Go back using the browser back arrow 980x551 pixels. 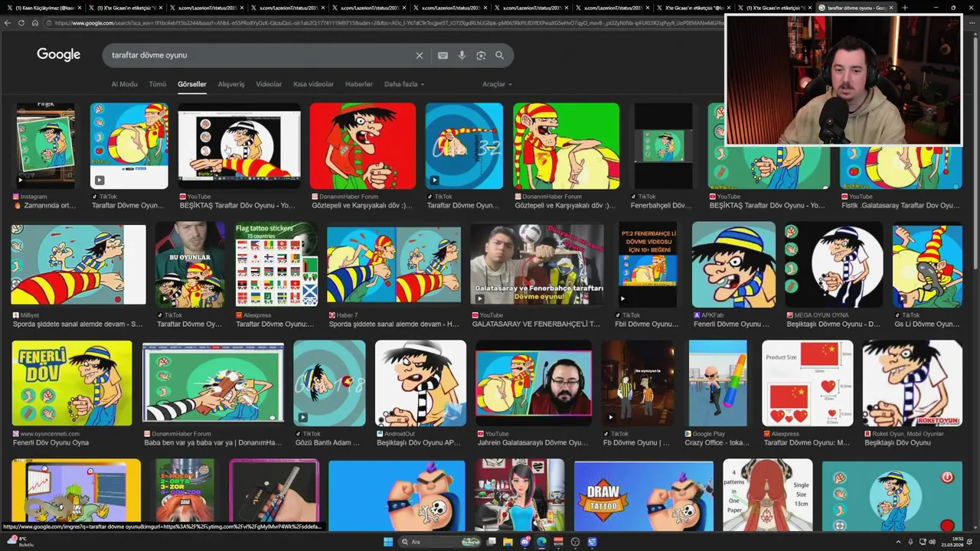point(8,23)
